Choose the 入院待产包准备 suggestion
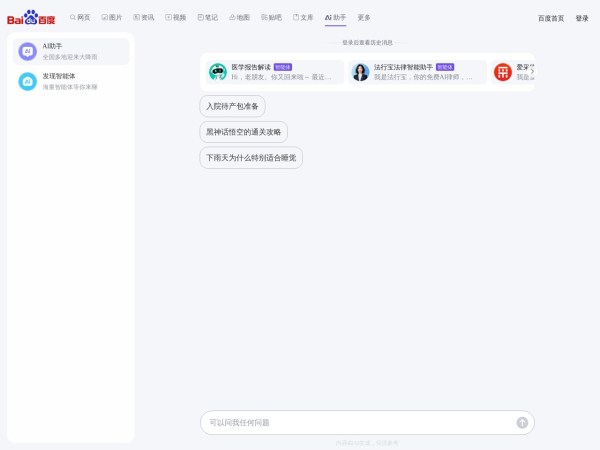 (x=232, y=106)
